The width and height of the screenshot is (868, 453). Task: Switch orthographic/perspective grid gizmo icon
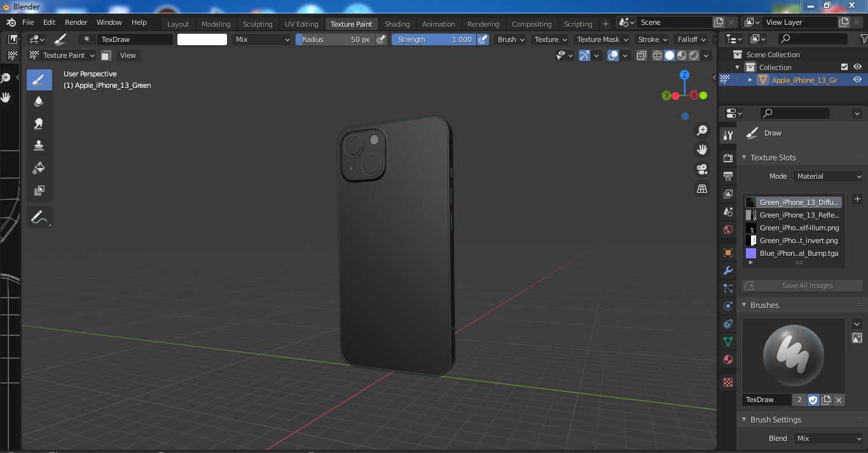click(702, 189)
